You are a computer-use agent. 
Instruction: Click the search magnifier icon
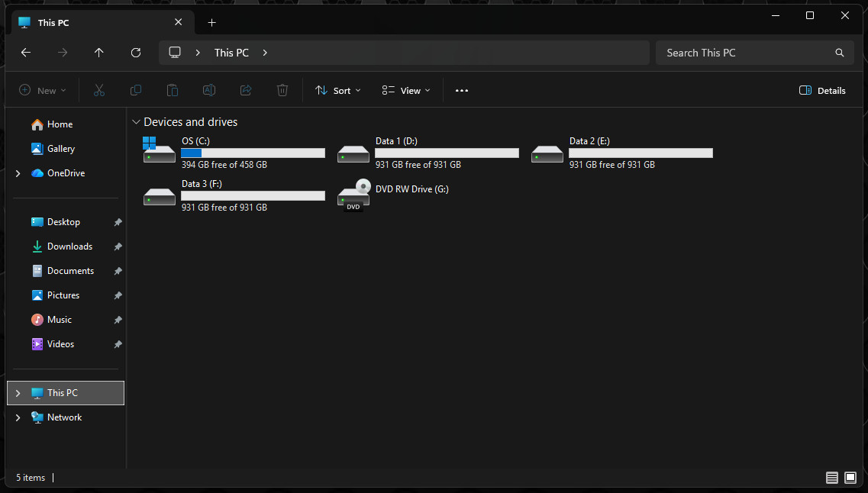[x=839, y=53]
